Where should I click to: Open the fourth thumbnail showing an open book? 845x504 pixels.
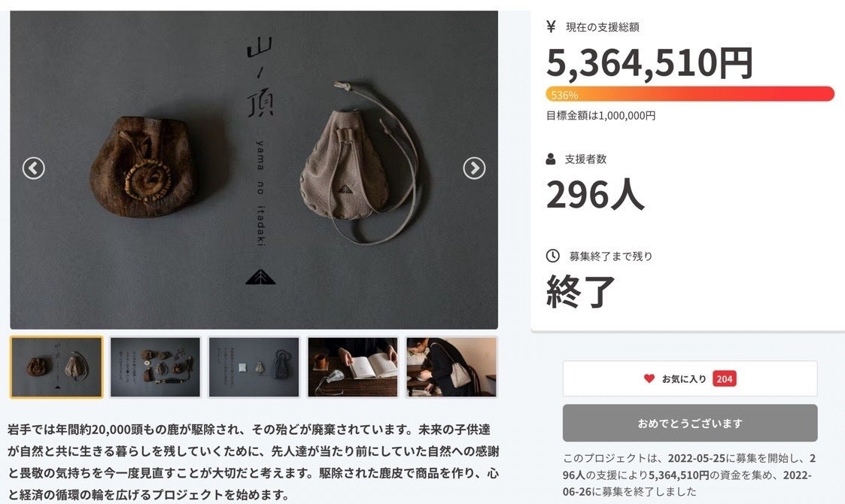pyautogui.click(x=352, y=367)
